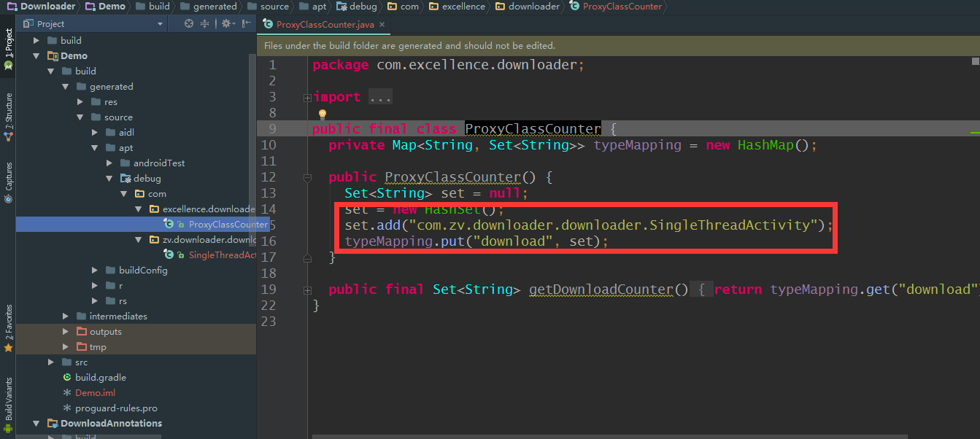The image size is (980, 439).
Task: Select the rs folder in the tree
Action: tap(123, 300)
